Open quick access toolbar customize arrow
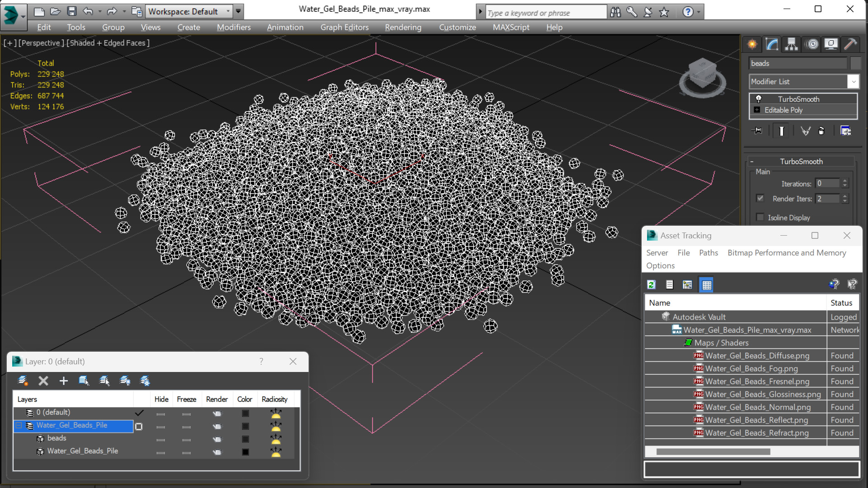 pyautogui.click(x=238, y=11)
